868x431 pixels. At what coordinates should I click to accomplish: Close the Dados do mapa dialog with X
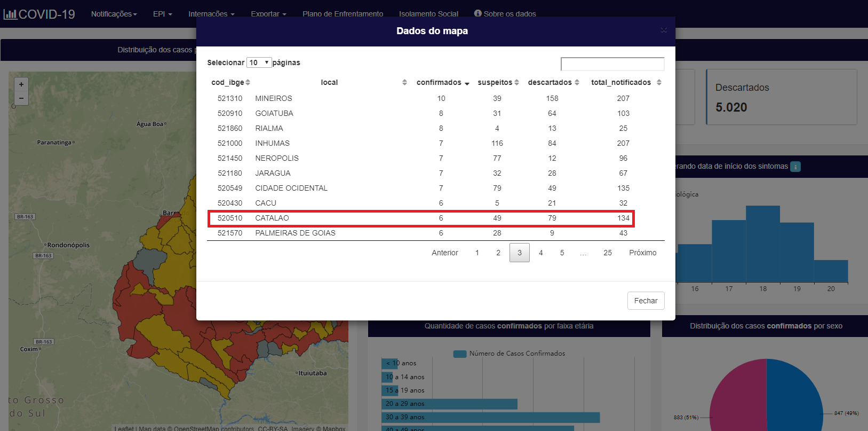[664, 30]
